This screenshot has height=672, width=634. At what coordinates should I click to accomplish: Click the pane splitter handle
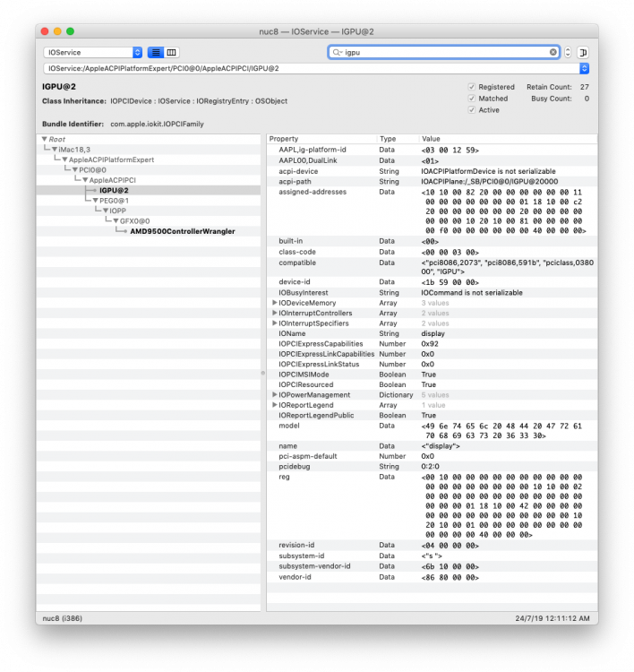263,373
